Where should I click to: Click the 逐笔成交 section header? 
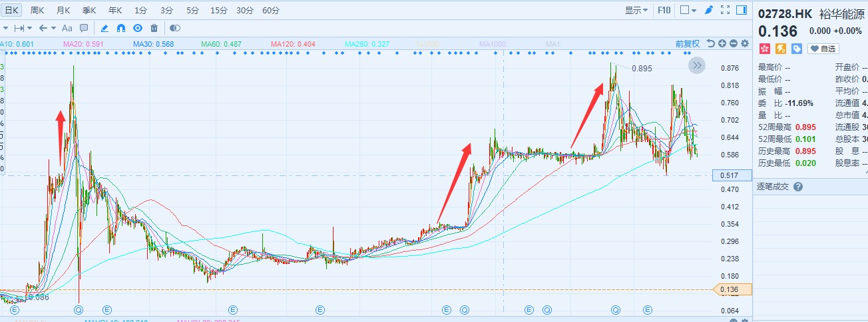pos(773,187)
